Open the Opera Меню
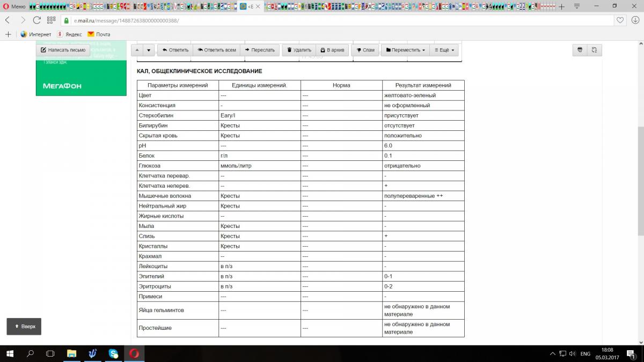644x362 pixels. [x=13, y=6]
